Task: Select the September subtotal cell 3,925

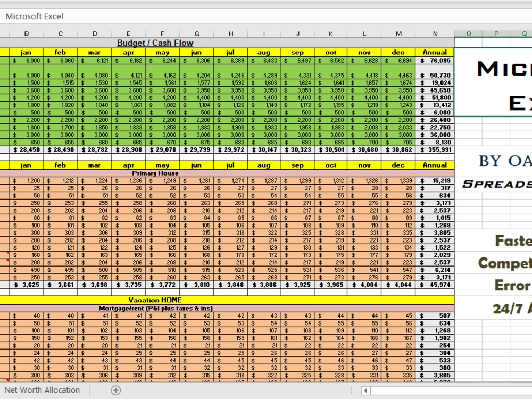Action: [297, 285]
